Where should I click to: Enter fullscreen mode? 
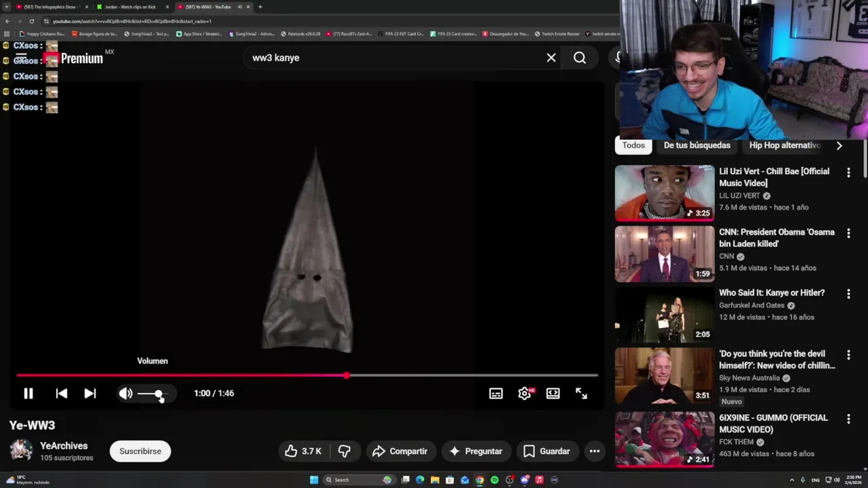pyautogui.click(x=581, y=393)
